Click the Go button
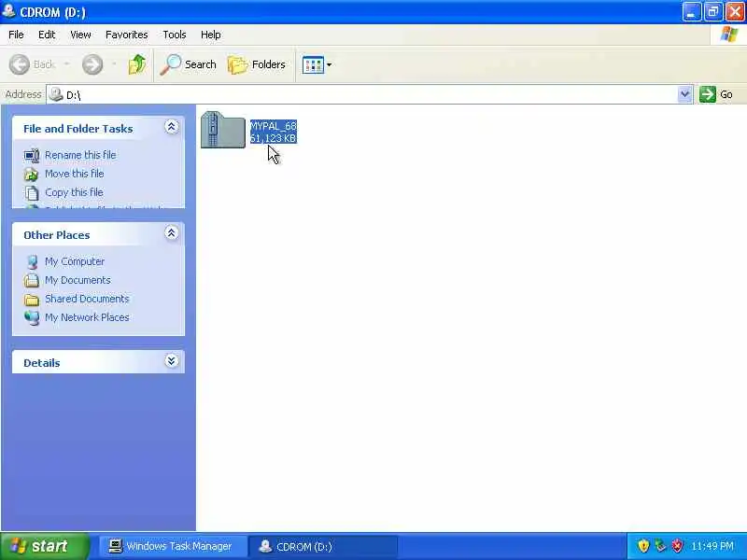The width and height of the screenshot is (747, 560). 717,94
